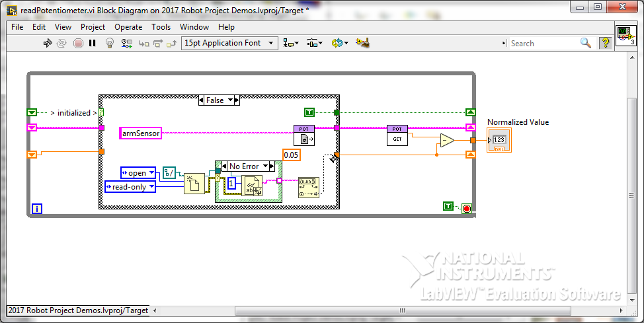Click the POT GET subVI node
Viewport: 644px width, 323px height.
pyautogui.click(x=397, y=135)
